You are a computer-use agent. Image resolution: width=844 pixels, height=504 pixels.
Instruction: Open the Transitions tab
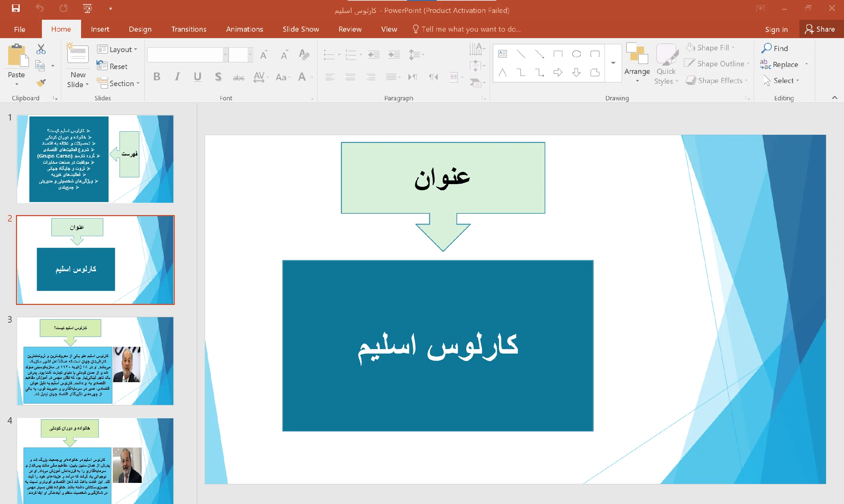coord(189,29)
